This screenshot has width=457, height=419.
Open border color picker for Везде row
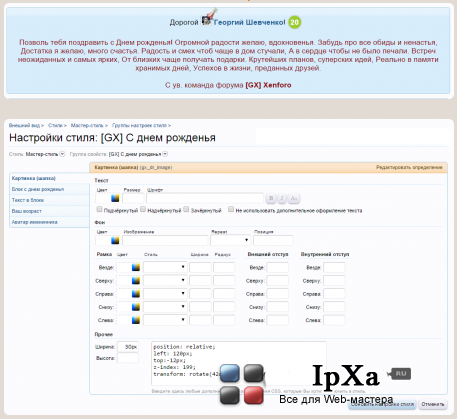coord(136,267)
